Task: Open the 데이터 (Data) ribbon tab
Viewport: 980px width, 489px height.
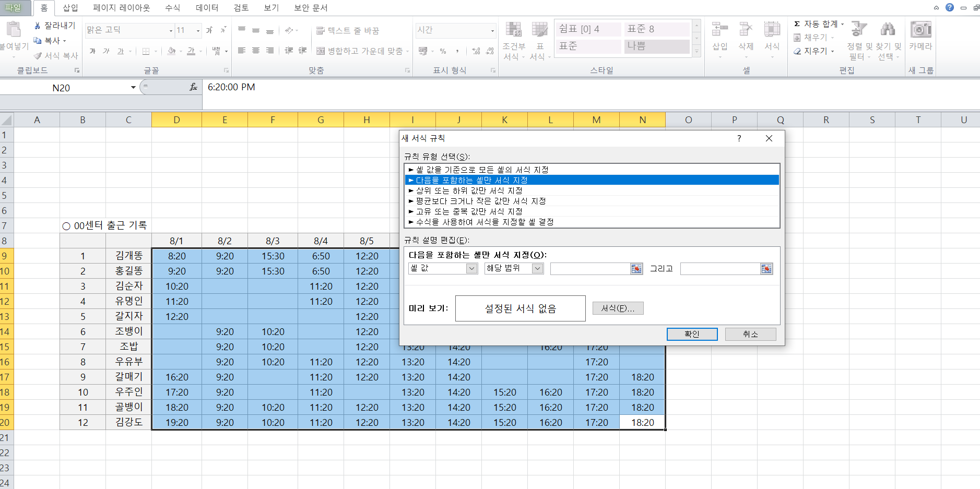Action: click(207, 8)
